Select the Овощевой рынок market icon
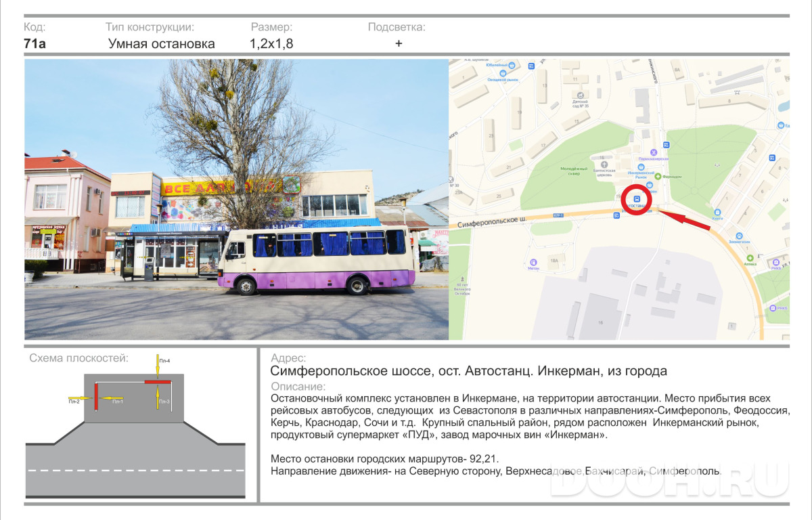The image size is (812, 520). click(x=503, y=73)
